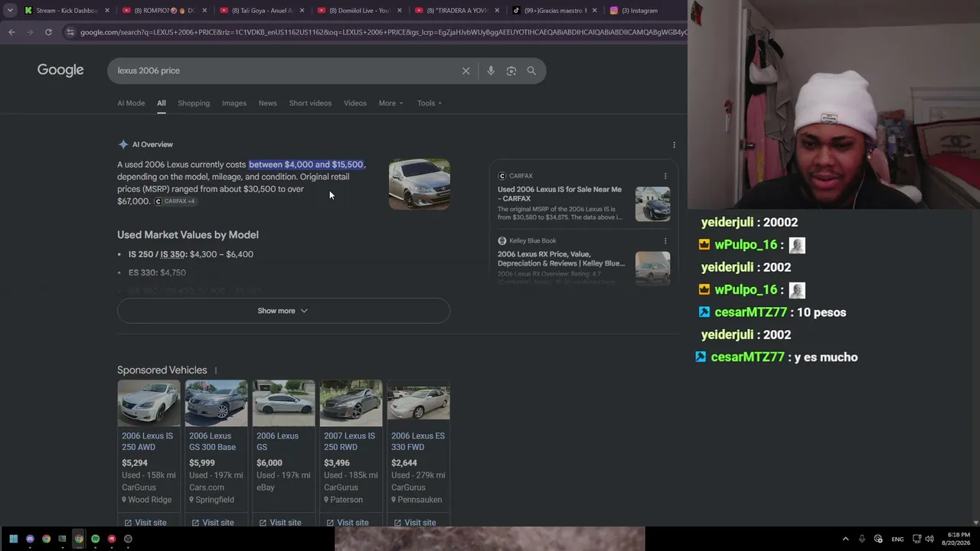
Task: Show hidden system tray icons
Action: click(845, 539)
